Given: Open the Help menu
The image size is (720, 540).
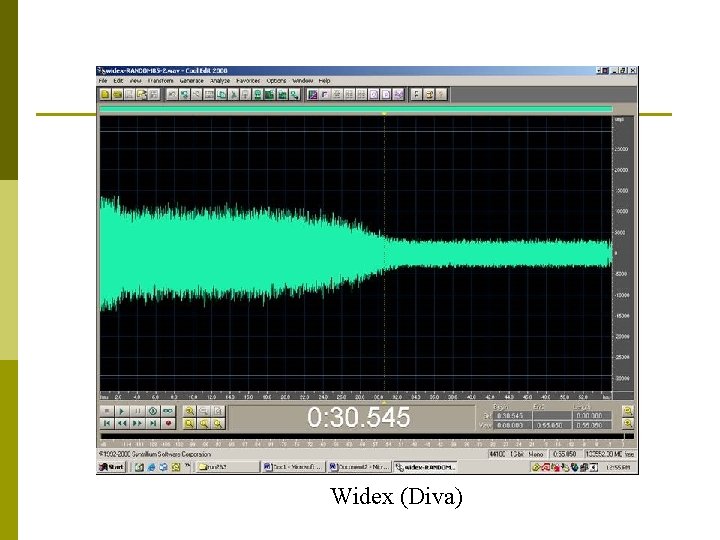Looking at the screenshot, I should [325, 80].
